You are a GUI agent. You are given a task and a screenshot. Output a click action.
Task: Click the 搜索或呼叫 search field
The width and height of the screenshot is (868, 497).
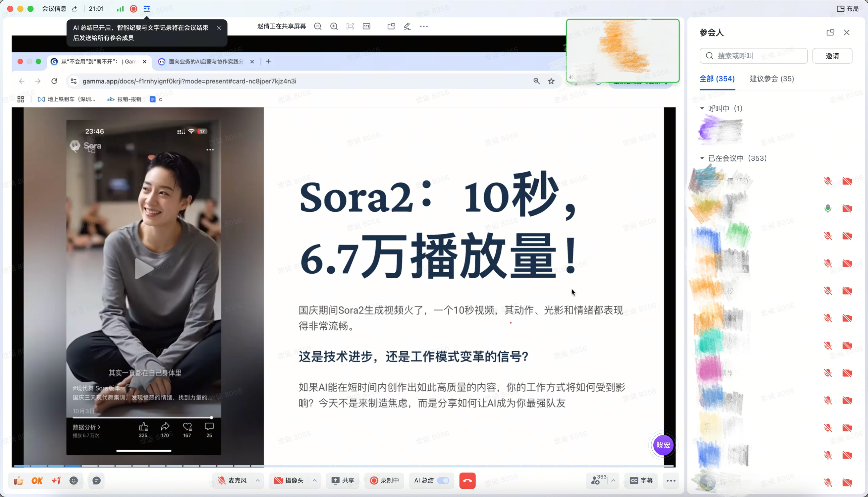(757, 56)
